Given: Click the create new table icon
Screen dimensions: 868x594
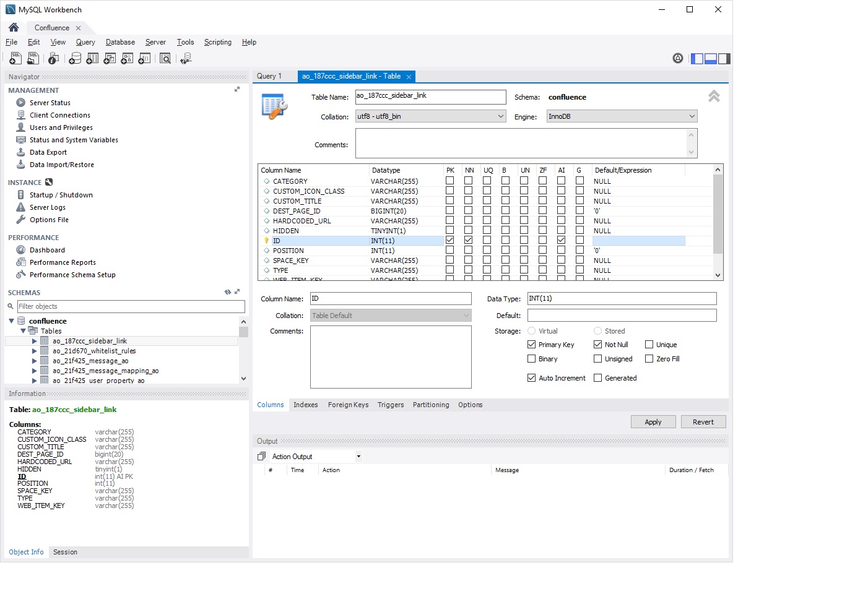Looking at the screenshot, I should (92, 58).
